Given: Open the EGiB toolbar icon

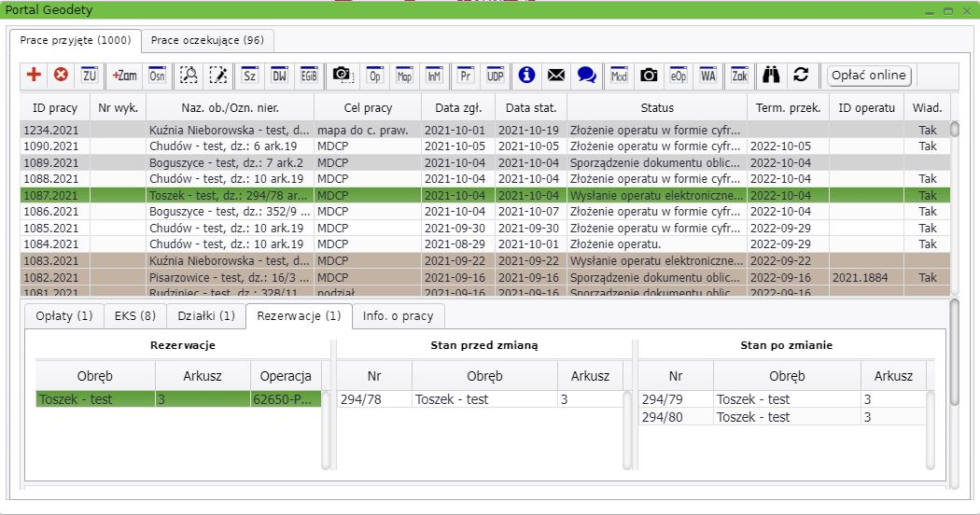Looking at the screenshot, I should [x=309, y=76].
